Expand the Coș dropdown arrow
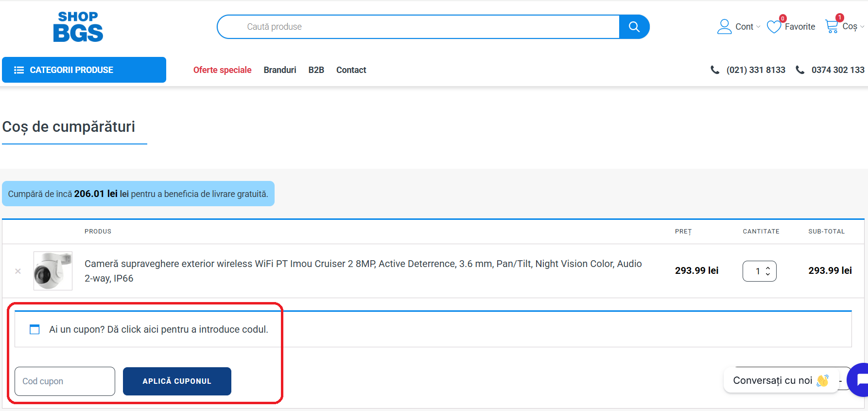868x411 pixels. tap(862, 27)
